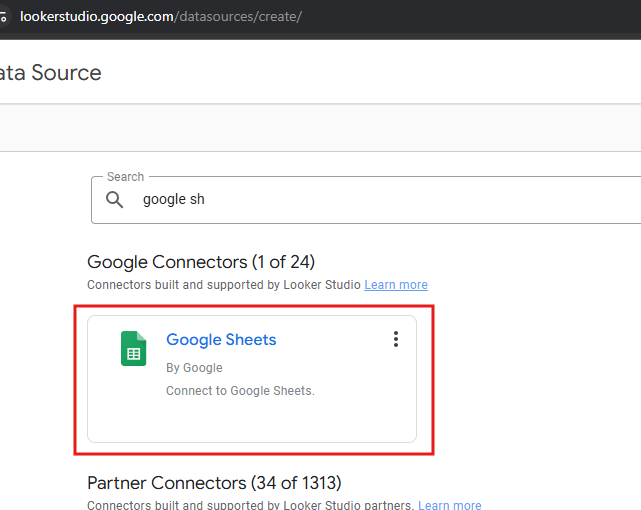This screenshot has height=510, width=641.
Task: Open Learn more under Partner Connectors
Action: pyautogui.click(x=450, y=505)
